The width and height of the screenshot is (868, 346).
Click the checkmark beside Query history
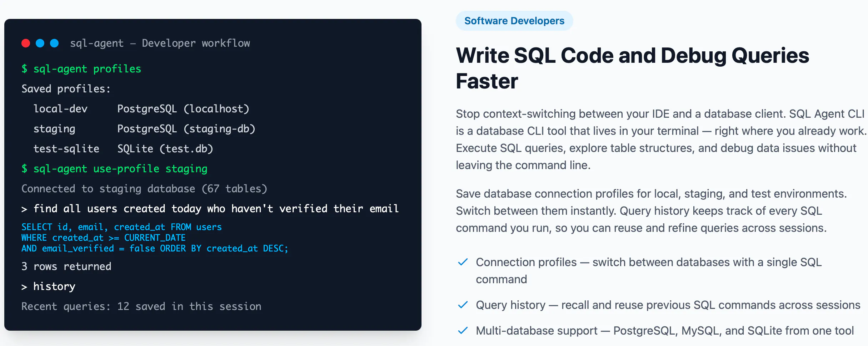463,305
